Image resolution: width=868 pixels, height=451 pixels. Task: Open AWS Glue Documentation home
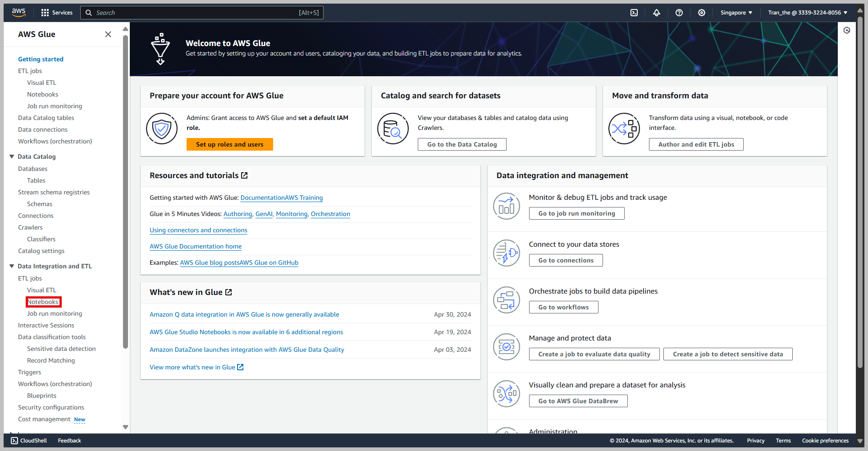pyautogui.click(x=195, y=246)
